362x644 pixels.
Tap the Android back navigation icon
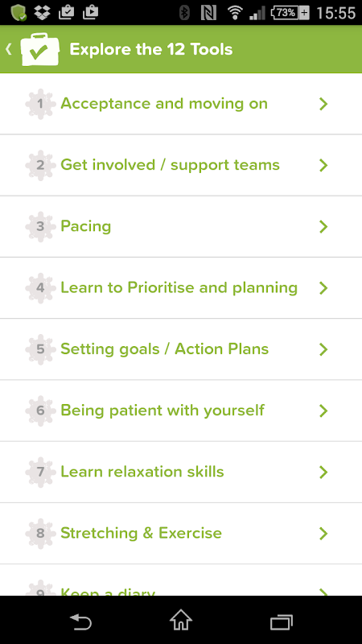(80, 621)
